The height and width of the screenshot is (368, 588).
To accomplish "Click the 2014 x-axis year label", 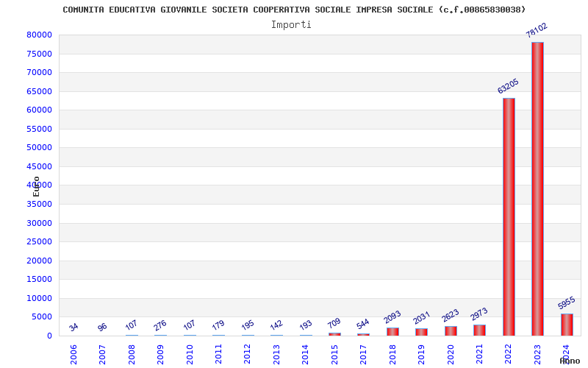I will [305, 354].
